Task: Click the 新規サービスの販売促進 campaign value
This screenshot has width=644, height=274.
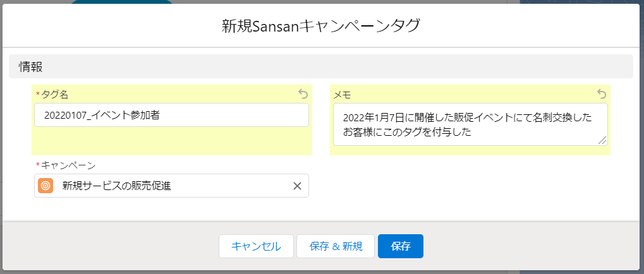Action: tap(116, 186)
